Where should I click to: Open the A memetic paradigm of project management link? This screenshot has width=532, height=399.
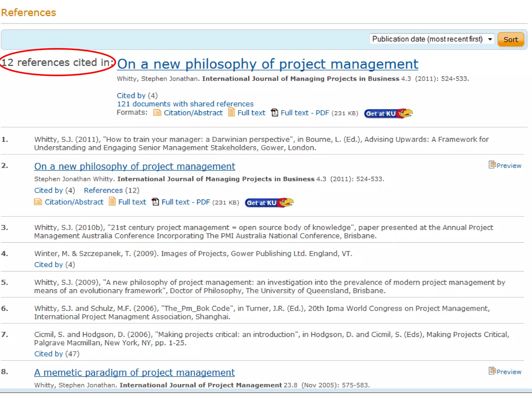coord(134,373)
